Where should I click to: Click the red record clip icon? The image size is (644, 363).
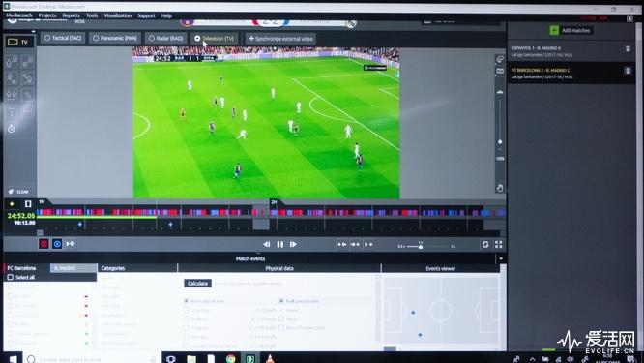point(44,244)
